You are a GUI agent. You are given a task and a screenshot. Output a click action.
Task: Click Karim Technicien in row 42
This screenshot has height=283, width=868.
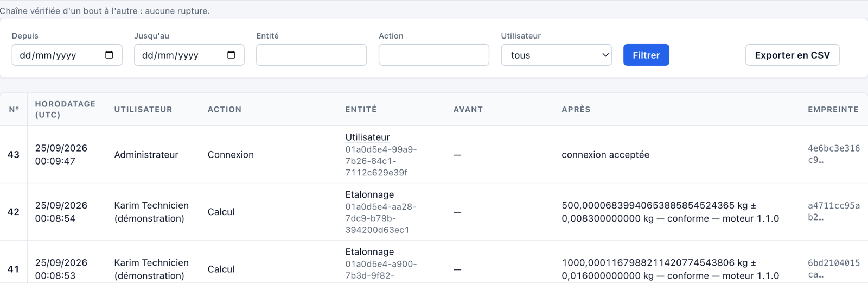151,212
